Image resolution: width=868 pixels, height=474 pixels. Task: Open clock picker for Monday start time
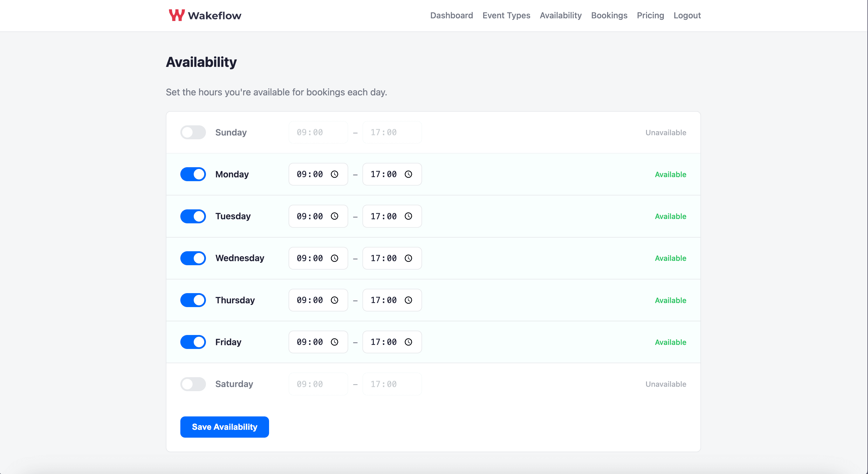334,174
